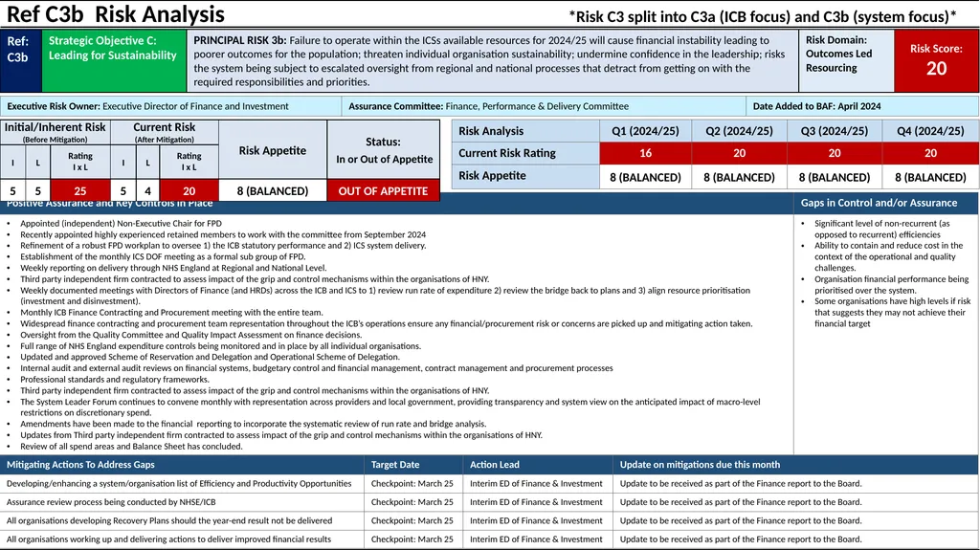Click 'Review of all spend areas and Balance Sheet' bullet
Viewport: 980px width, 550px height.
point(131,447)
